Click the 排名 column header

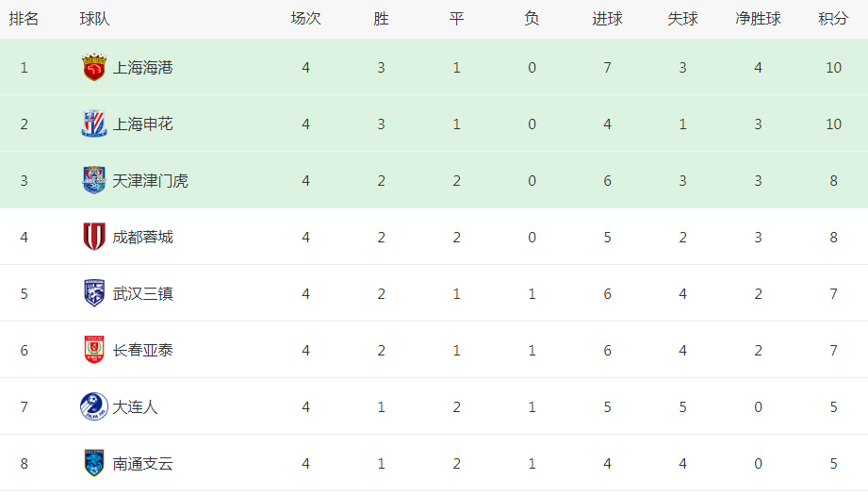(24, 19)
